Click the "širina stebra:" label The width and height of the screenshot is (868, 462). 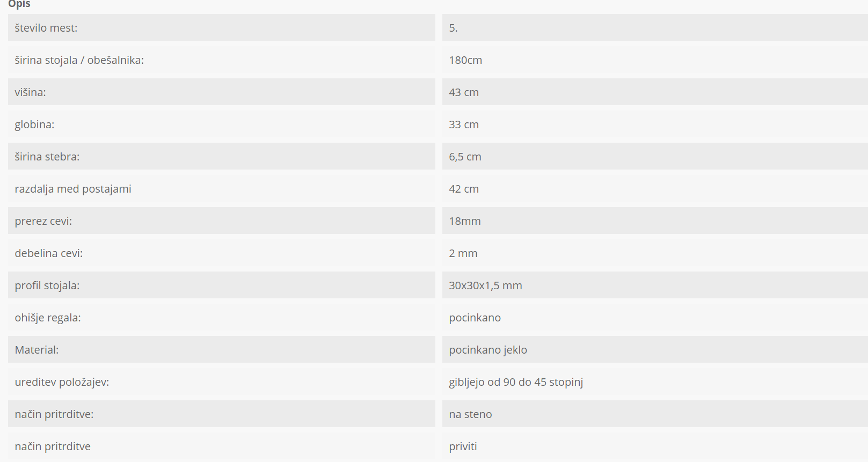[x=47, y=157]
